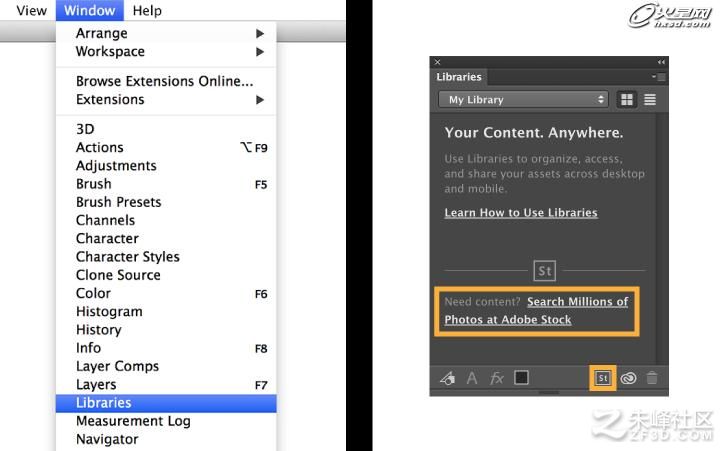Expand the Extensions submenu
This screenshot has height=451, width=725.
[166, 99]
